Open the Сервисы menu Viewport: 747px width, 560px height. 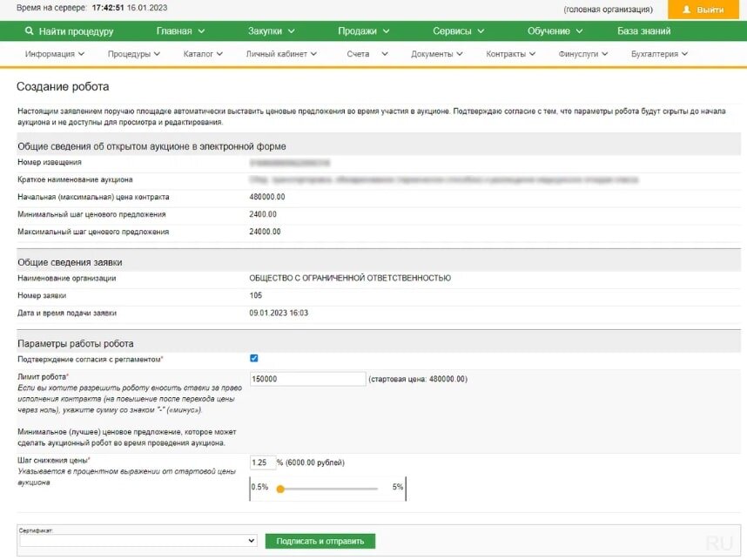point(458,31)
